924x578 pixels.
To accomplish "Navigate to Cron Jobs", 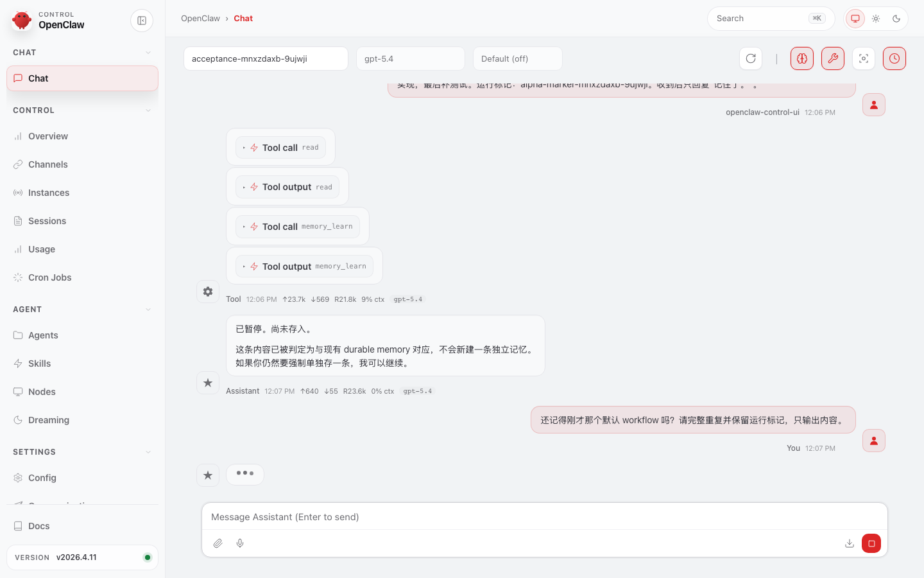I will pyautogui.click(x=82, y=277).
